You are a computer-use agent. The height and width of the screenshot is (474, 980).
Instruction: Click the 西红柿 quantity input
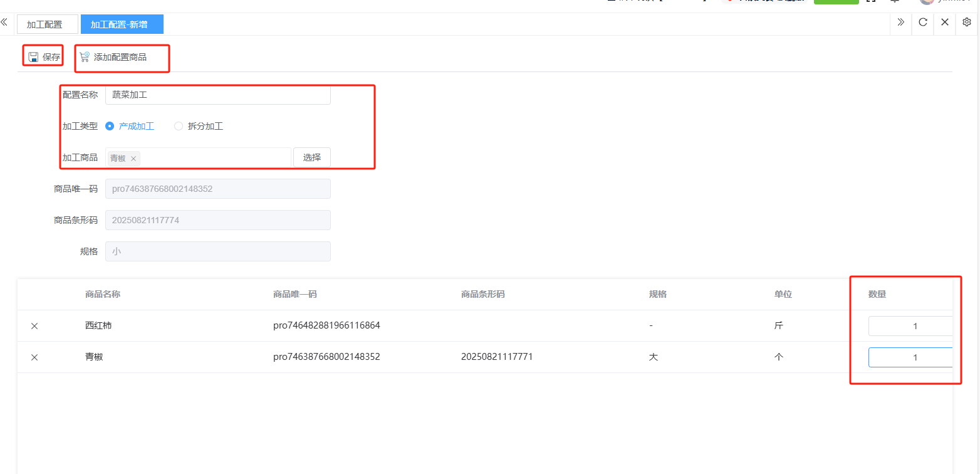(x=910, y=326)
